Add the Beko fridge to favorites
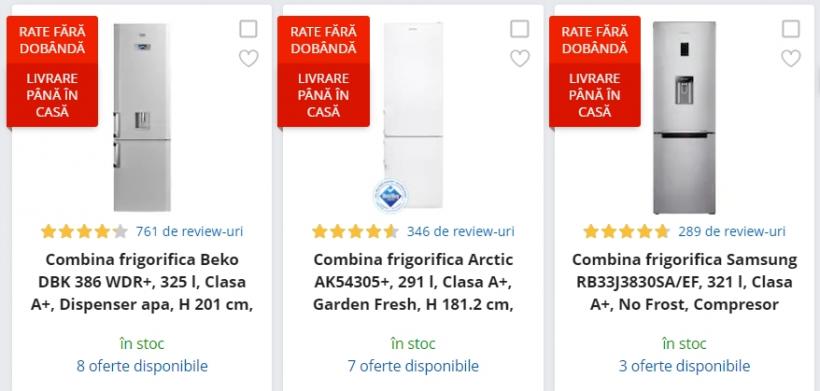Image resolution: width=820 pixels, height=391 pixels. point(248,58)
